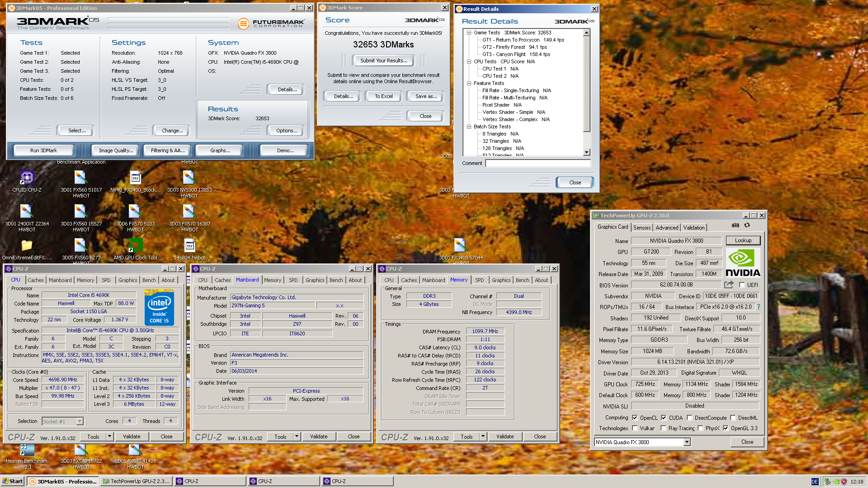Click the Comment input field

(x=538, y=163)
